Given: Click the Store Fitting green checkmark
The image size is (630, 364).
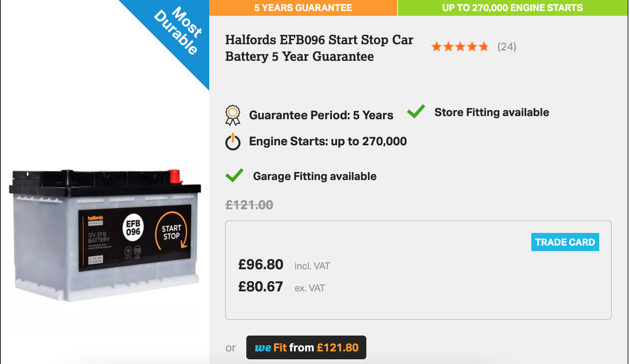Looking at the screenshot, I should click(x=416, y=112).
